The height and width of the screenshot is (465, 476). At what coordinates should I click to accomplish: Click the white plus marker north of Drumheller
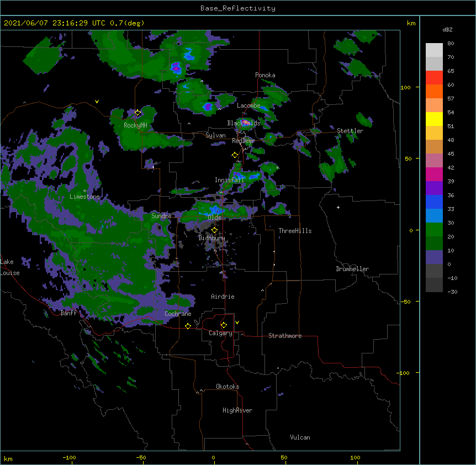tap(338, 207)
